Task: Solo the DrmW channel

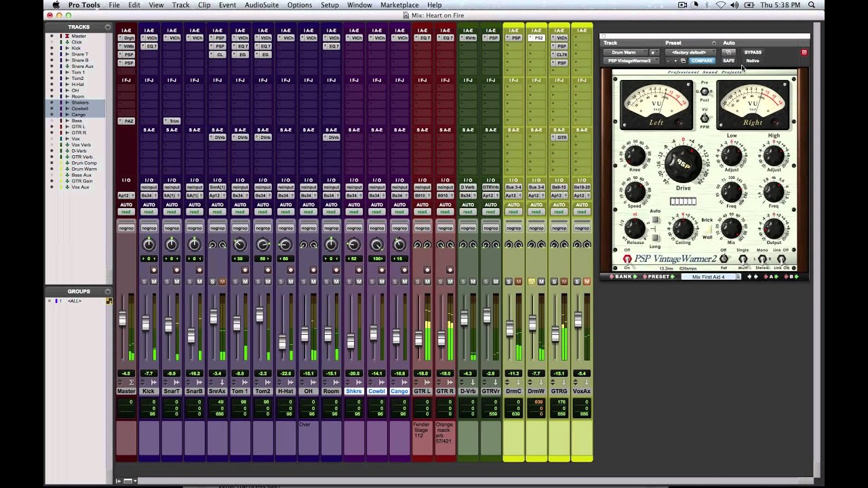Action: [x=532, y=281]
